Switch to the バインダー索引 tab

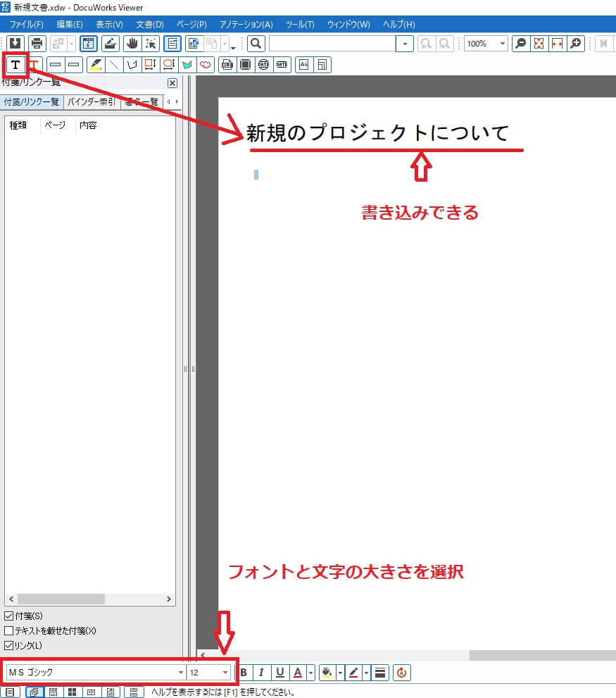[92, 102]
